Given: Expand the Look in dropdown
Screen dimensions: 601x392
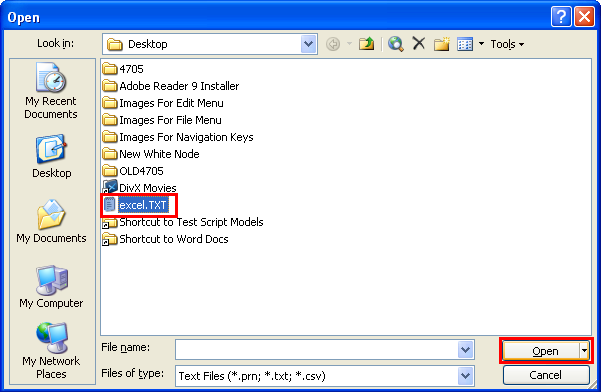Looking at the screenshot, I should tap(309, 44).
